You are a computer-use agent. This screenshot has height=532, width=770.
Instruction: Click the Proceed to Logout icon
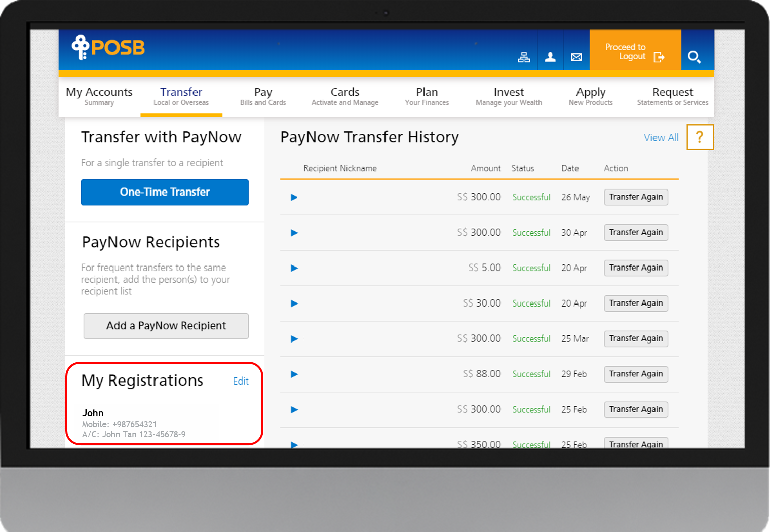660,57
